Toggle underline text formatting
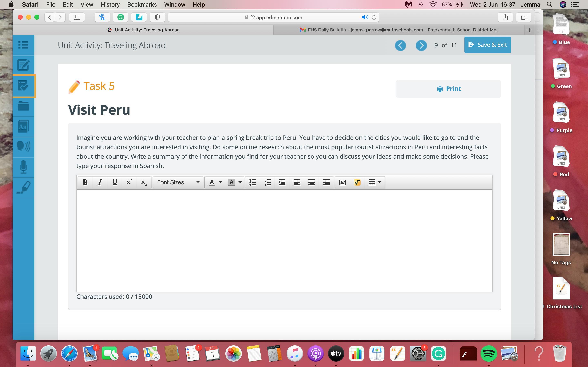The width and height of the screenshot is (588, 367). point(115,182)
